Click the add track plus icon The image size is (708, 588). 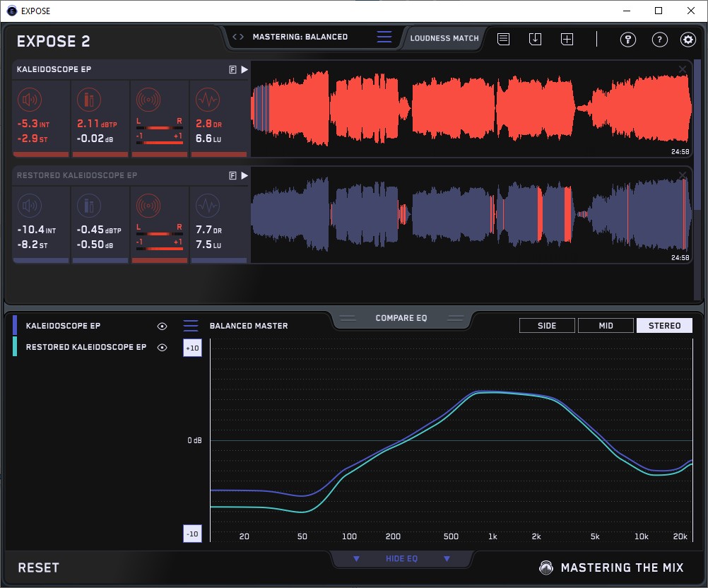567,40
